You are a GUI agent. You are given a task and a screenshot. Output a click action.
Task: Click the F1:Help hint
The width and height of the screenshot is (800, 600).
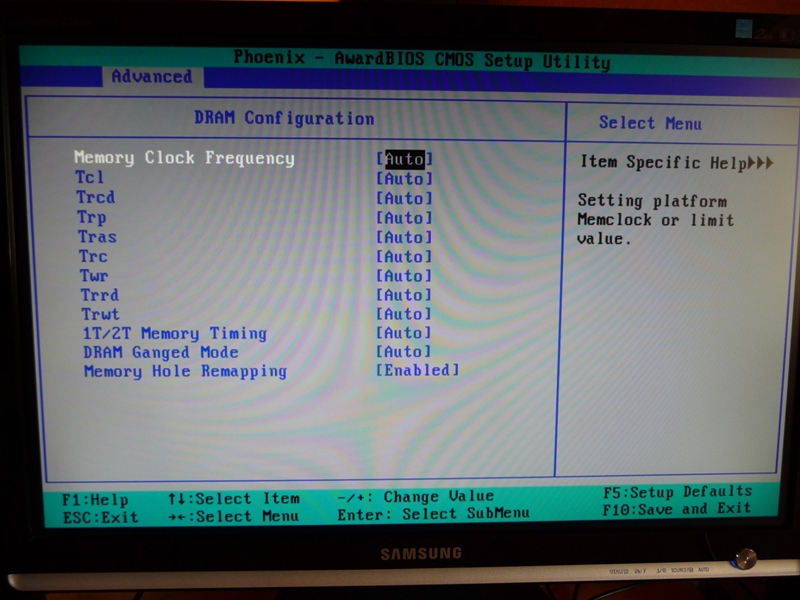pyautogui.click(x=95, y=499)
